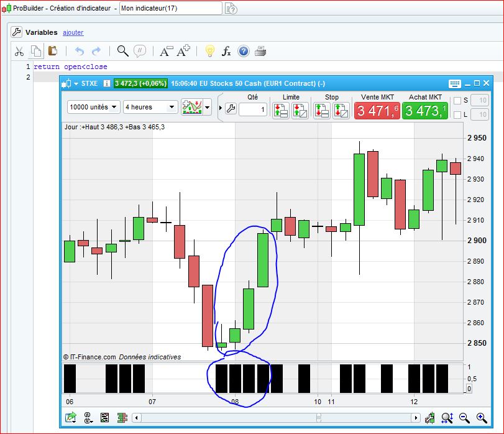
Task: Expand the trading bar triangle arrow
Action: pos(221,108)
